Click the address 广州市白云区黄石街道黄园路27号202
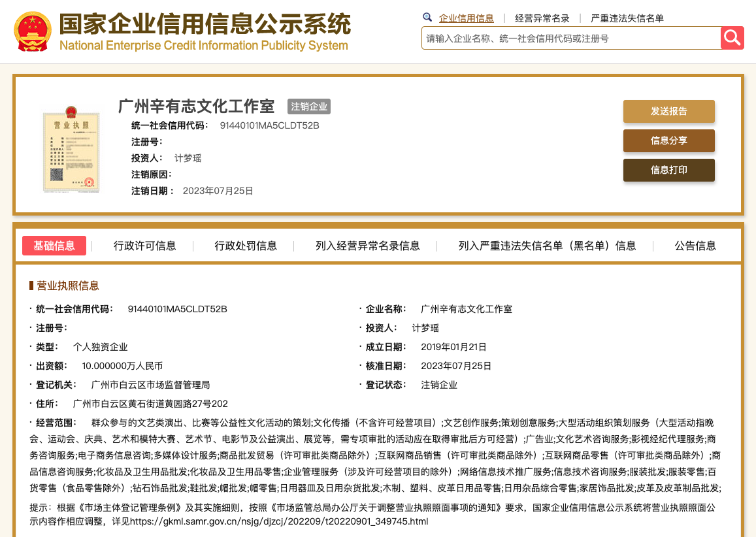Screen dimensions: 756x537 [x=150, y=404]
